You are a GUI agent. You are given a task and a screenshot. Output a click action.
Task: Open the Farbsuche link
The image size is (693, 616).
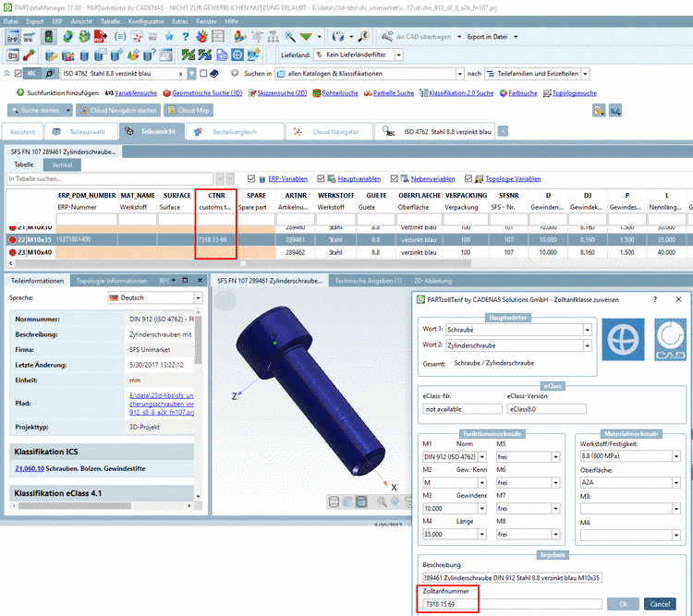pyautogui.click(x=522, y=92)
